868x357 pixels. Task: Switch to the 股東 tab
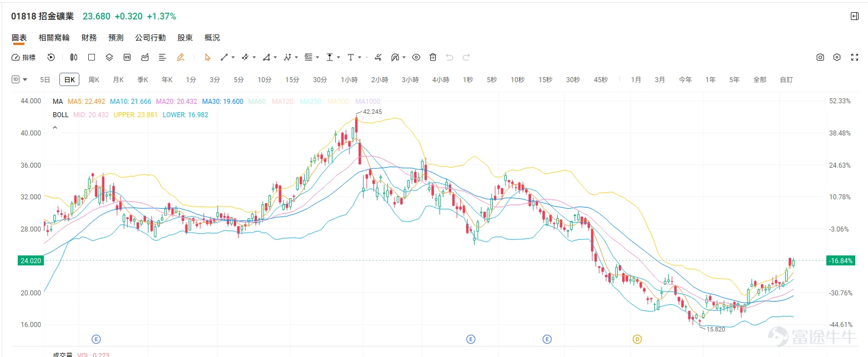click(185, 38)
